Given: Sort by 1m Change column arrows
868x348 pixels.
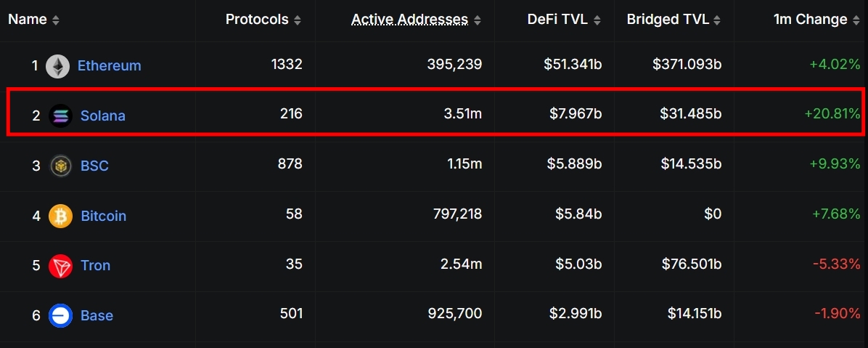Looking at the screenshot, I should pyautogui.click(x=854, y=20).
